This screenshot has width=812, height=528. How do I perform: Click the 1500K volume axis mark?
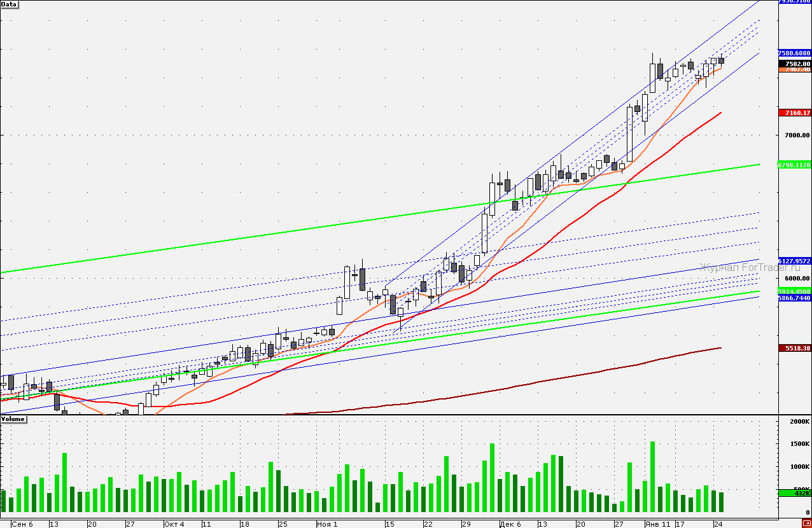click(799, 444)
